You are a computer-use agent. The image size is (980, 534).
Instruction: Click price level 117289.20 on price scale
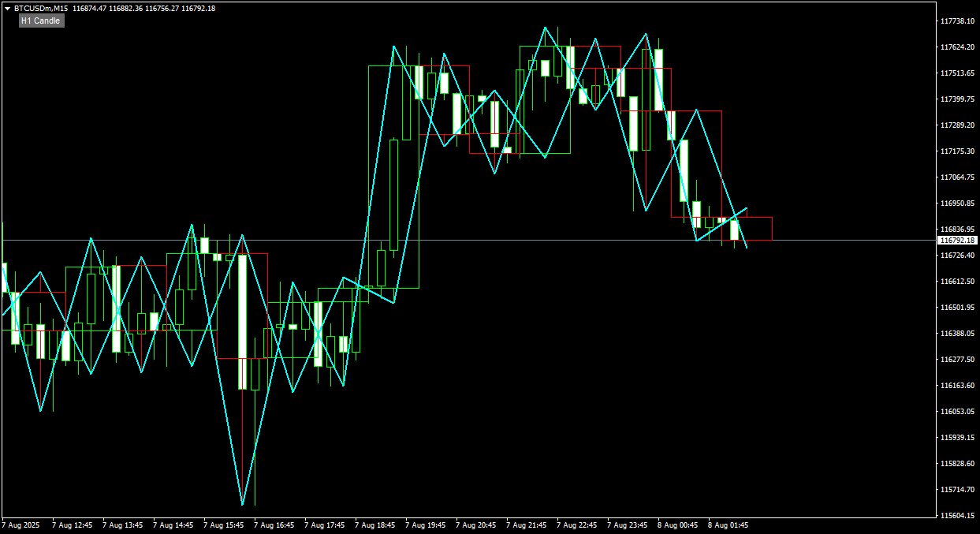click(956, 125)
